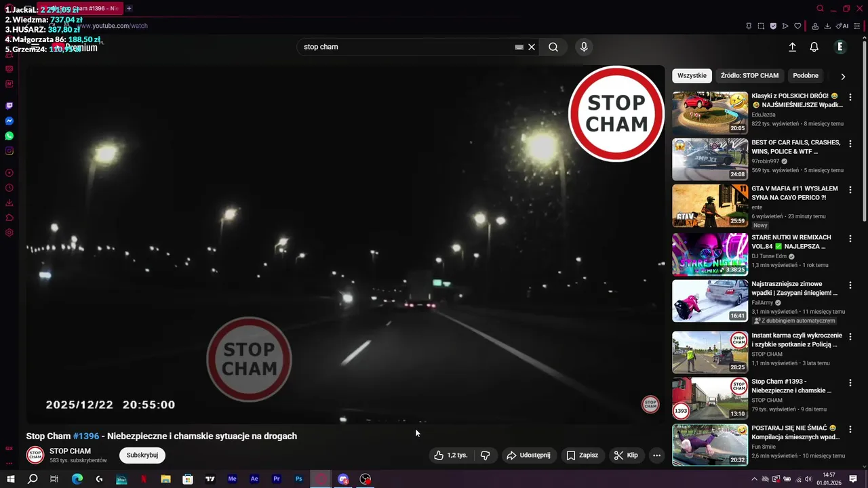Open STARE NUTKI W REMIXACH thumbnail
868x488 pixels.
coord(710,254)
